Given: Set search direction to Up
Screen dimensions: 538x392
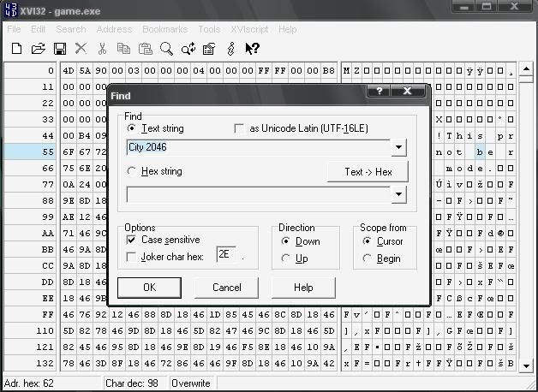Looking at the screenshot, I should 285,258.
